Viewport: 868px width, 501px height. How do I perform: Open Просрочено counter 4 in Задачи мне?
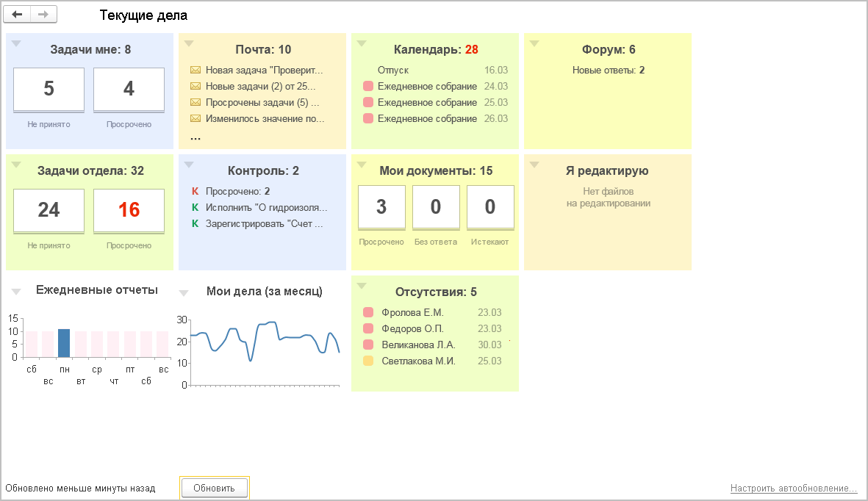click(x=129, y=90)
